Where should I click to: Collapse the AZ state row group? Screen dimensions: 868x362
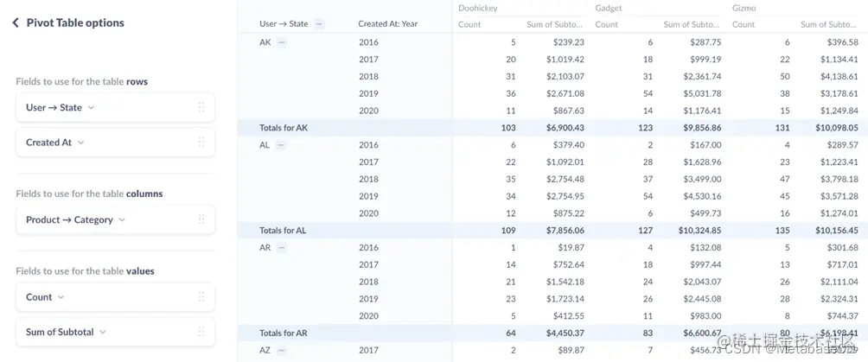pyautogui.click(x=282, y=351)
